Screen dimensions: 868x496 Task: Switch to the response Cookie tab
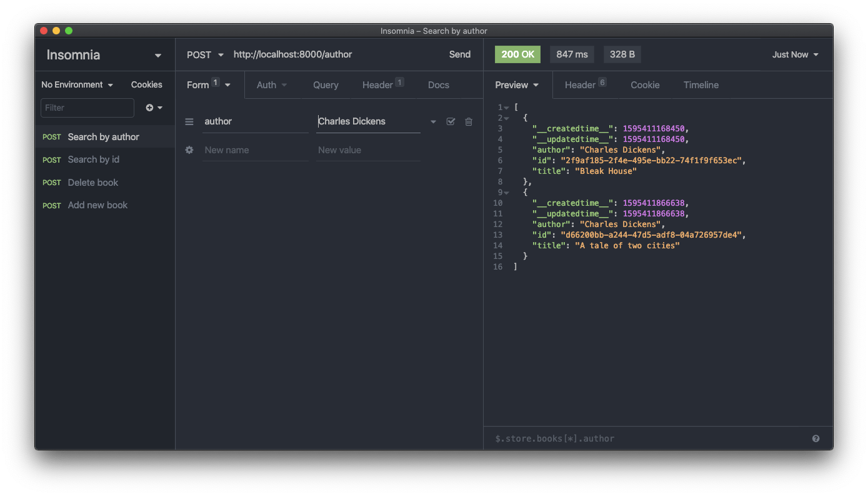point(645,85)
